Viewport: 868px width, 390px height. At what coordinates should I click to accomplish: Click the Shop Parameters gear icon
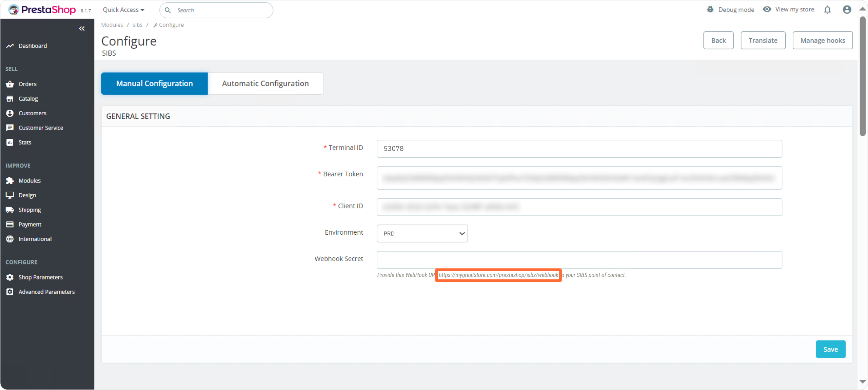coord(10,277)
